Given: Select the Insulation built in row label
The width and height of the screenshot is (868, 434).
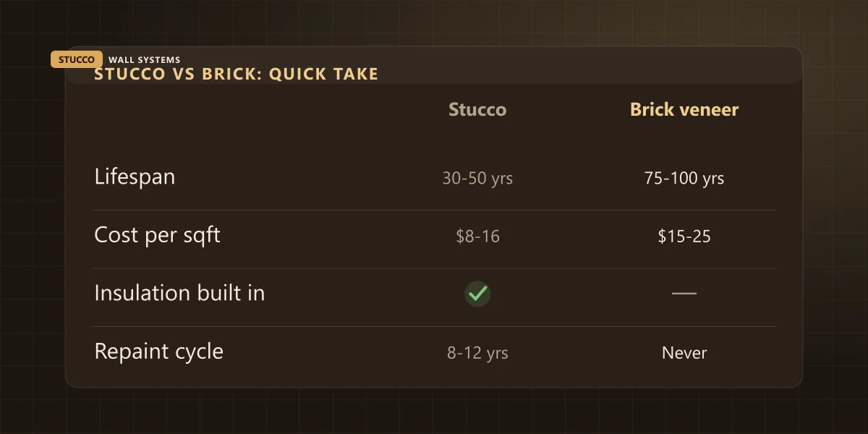Looking at the screenshot, I should tap(179, 294).
